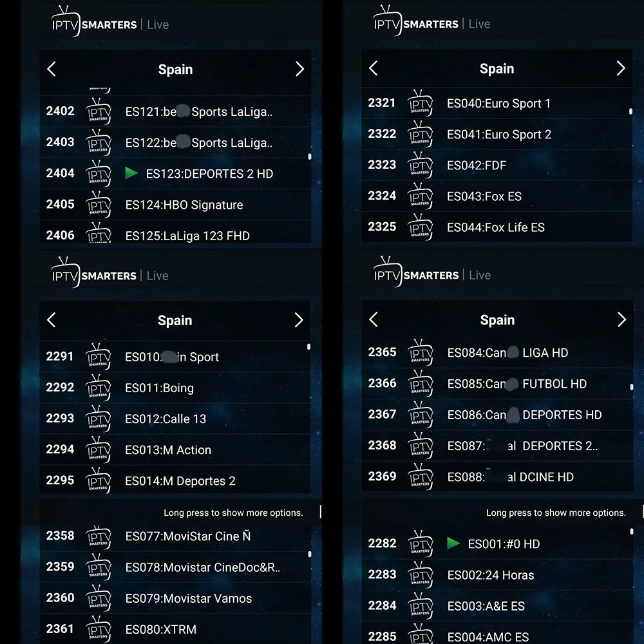The image size is (644, 644).
Task: Go to next category above the Euro Sport 1 list
Action: [x=621, y=69]
